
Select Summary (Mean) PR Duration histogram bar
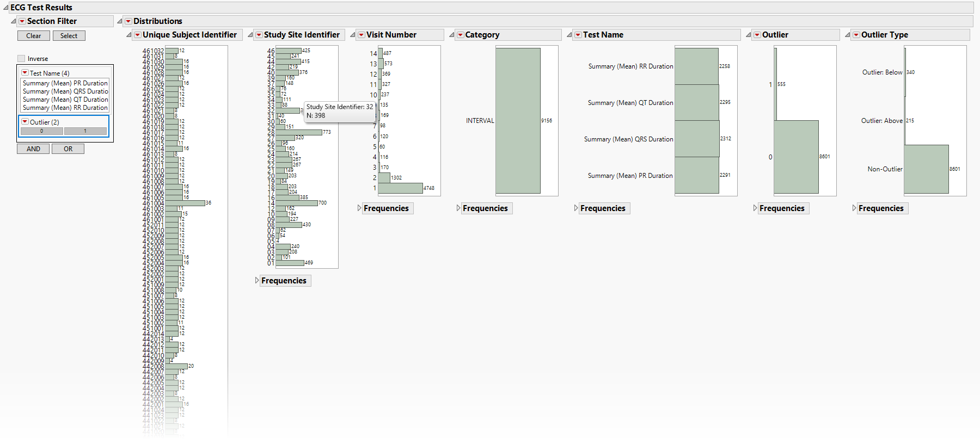pos(697,175)
